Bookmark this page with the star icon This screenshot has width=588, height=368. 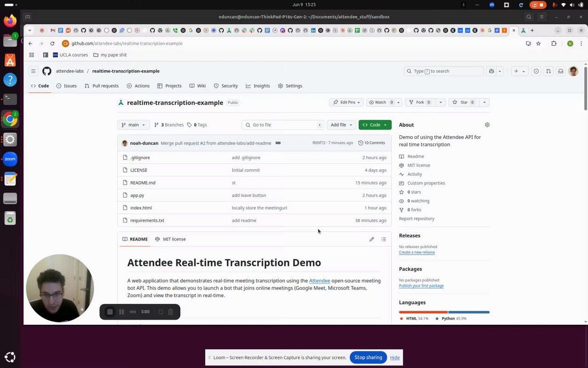click(x=538, y=43)
